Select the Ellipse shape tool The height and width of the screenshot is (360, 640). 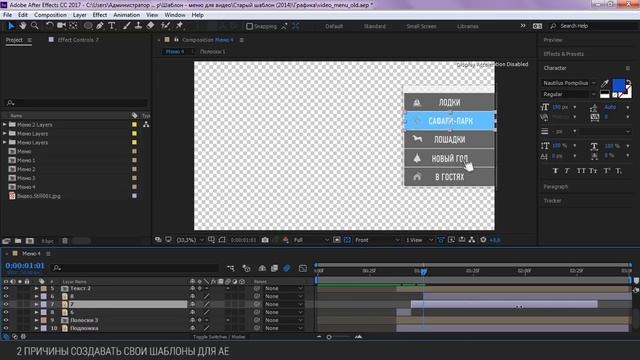pos(88,26)
